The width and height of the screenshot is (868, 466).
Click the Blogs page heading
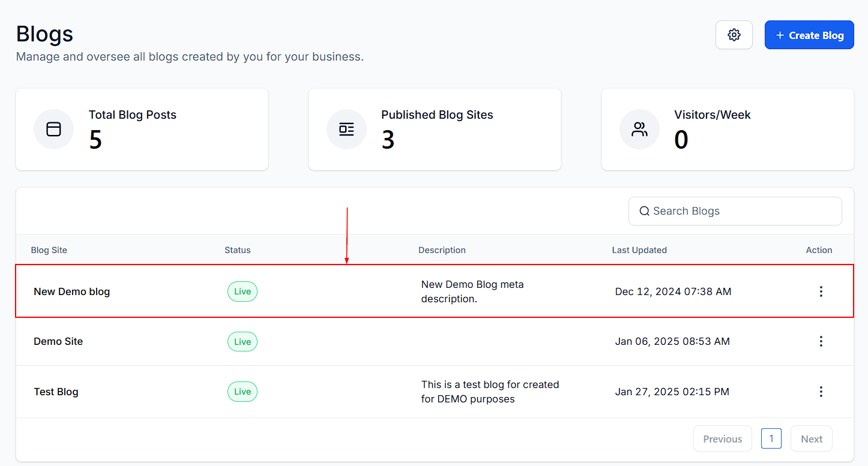tap(44, 34)
